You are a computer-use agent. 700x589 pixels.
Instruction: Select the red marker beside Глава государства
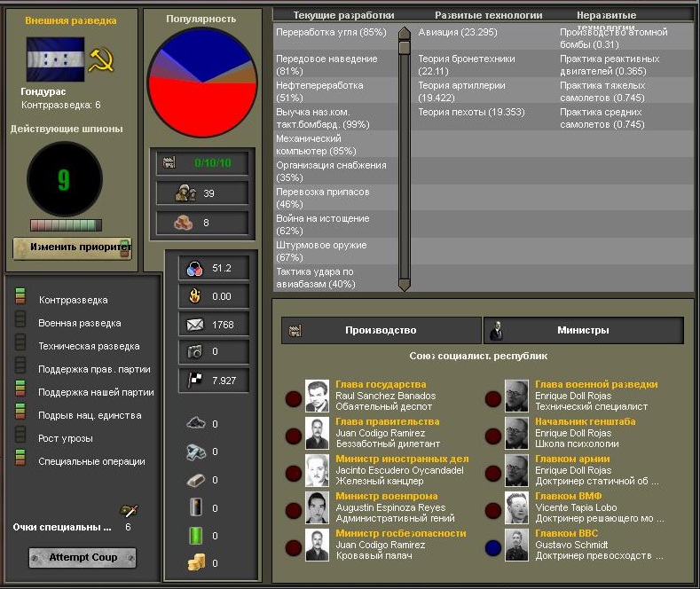pos(294,398)
